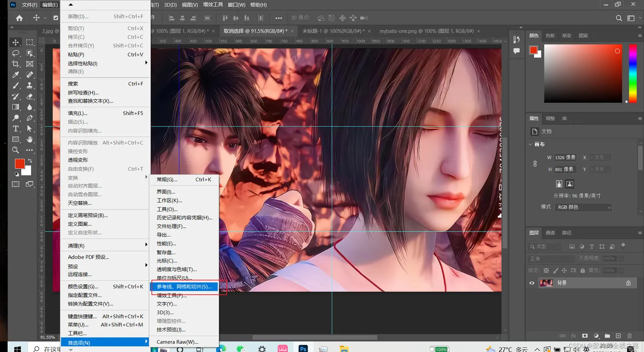Toggle the layer filter on/off switch
The height and width of the screenshot is (352, 644).
click(x=623, y=246)
